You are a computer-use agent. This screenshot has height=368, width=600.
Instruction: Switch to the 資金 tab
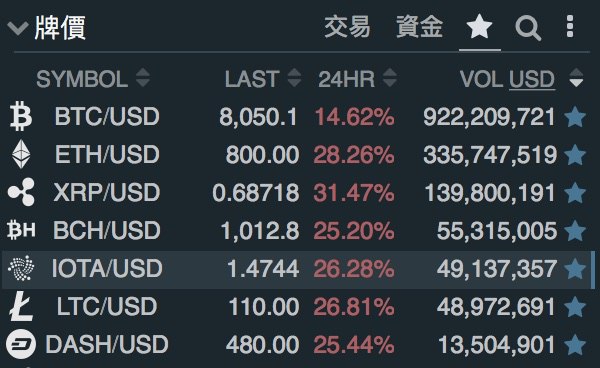419,27
